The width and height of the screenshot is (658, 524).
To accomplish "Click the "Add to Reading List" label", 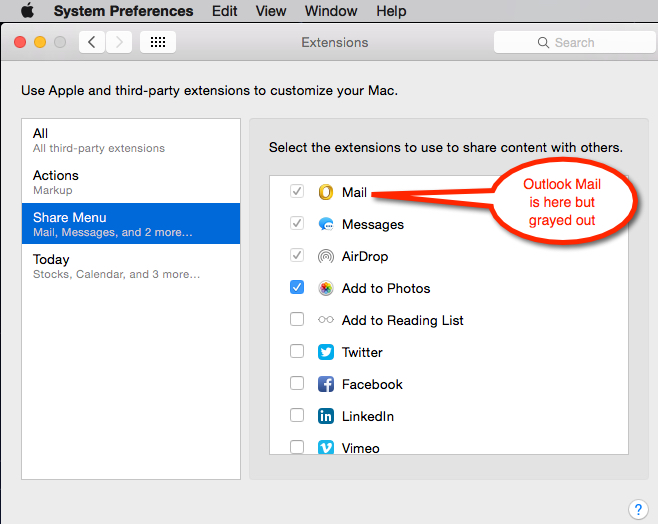I will point(402,321).
